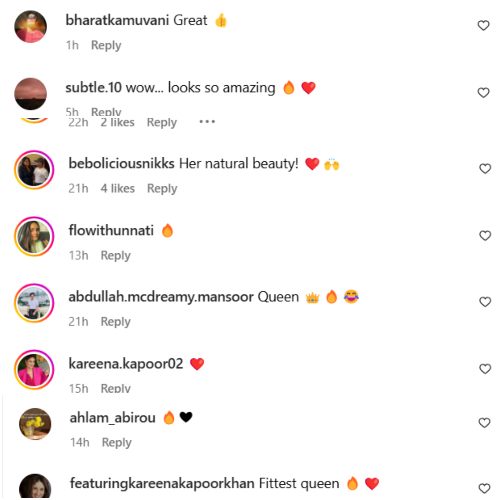Reply to beboliciousnikks comment

click(162, 188)
